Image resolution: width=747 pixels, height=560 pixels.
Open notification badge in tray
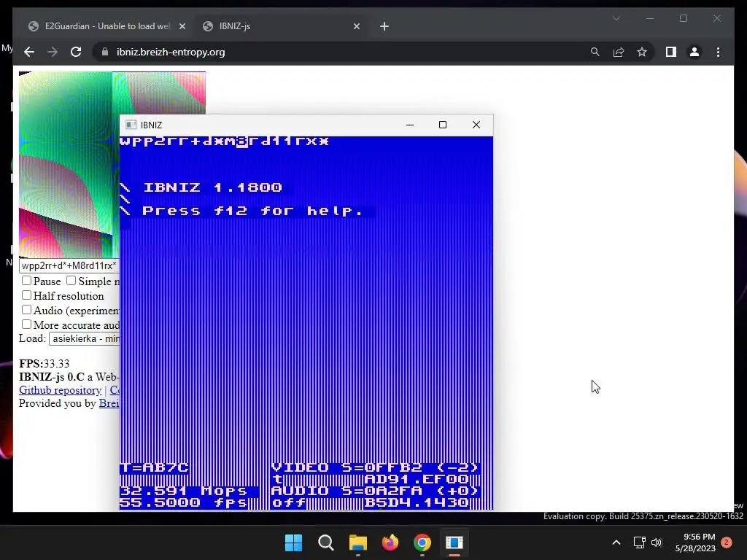[727, 542]
